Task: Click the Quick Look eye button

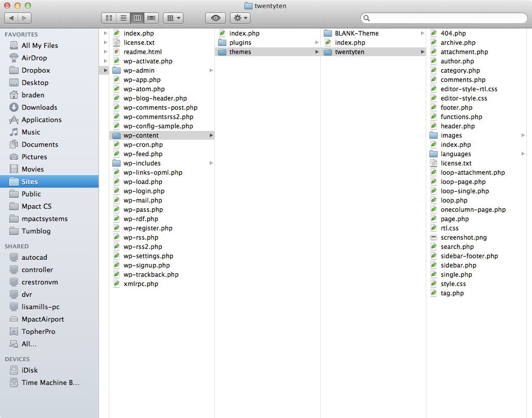Action: (215, 18)
